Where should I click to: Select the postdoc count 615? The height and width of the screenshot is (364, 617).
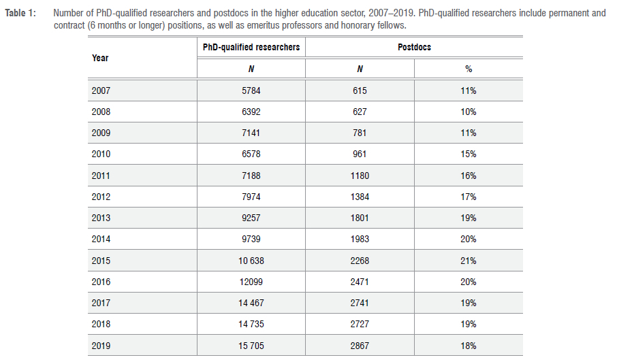tap(360, 90)
